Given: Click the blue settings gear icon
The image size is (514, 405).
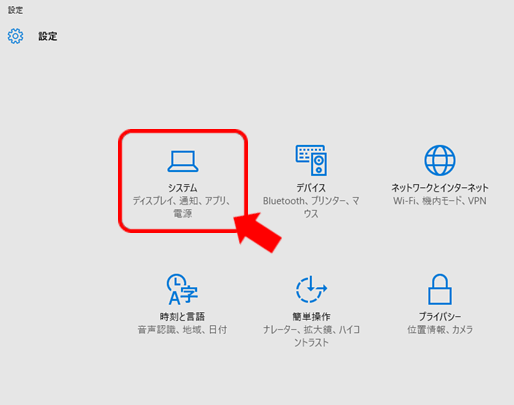Looking at the screenshot, I should [15, 36].
